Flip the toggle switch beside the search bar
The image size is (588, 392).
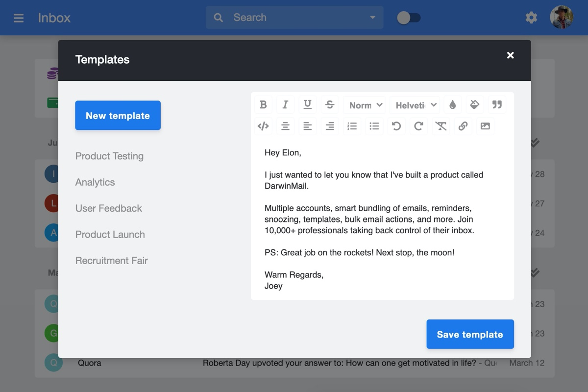point(409,18)
